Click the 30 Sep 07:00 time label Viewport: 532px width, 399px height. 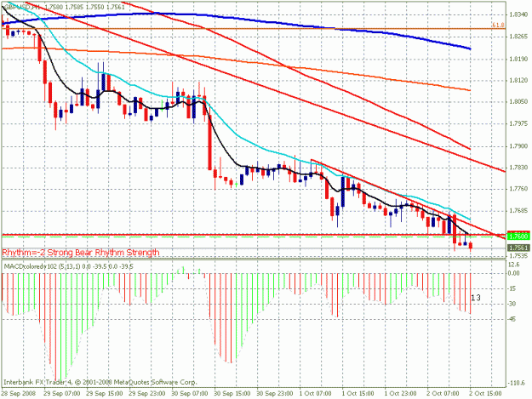click(190, 394)
